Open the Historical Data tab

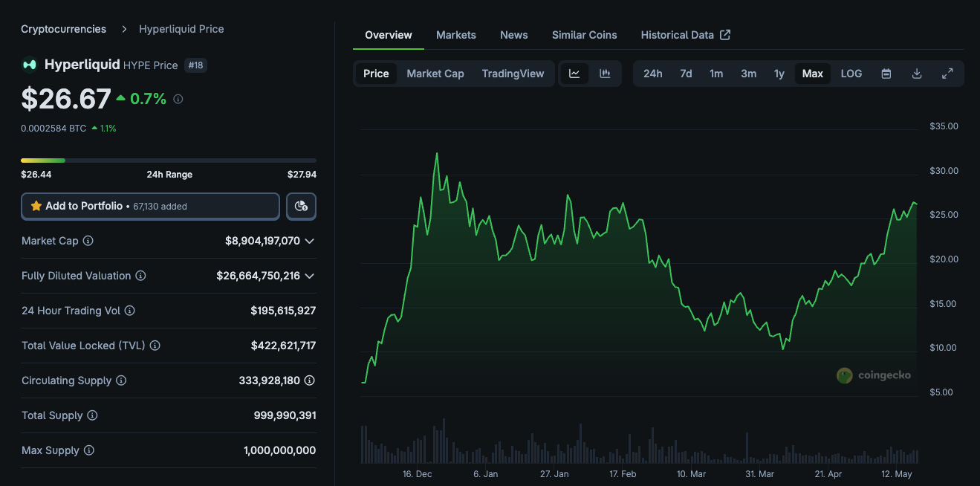click(686, 35)
